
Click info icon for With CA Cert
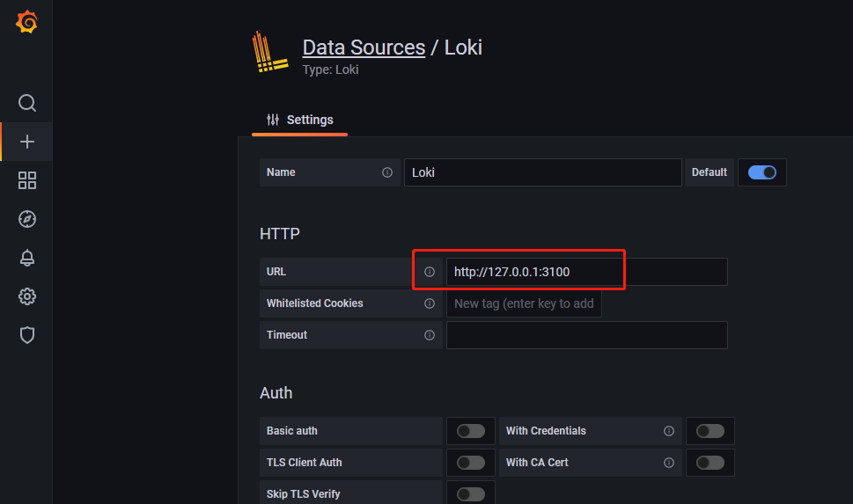669,463
